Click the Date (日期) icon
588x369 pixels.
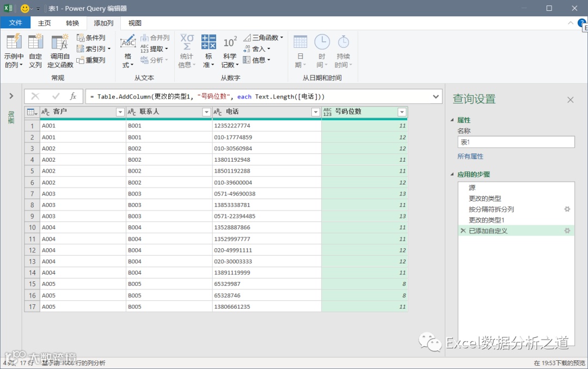[x=301, y=42]
